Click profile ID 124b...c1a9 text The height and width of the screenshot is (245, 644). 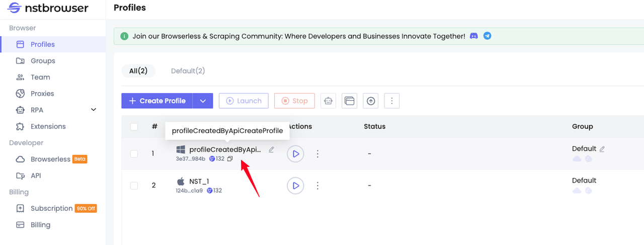(189, 191)
